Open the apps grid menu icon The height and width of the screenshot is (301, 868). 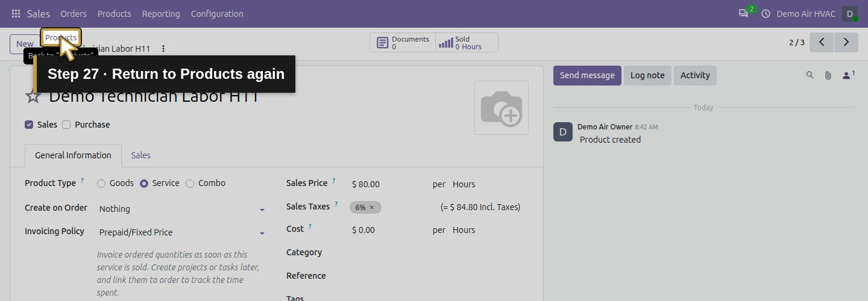point(16,14)
